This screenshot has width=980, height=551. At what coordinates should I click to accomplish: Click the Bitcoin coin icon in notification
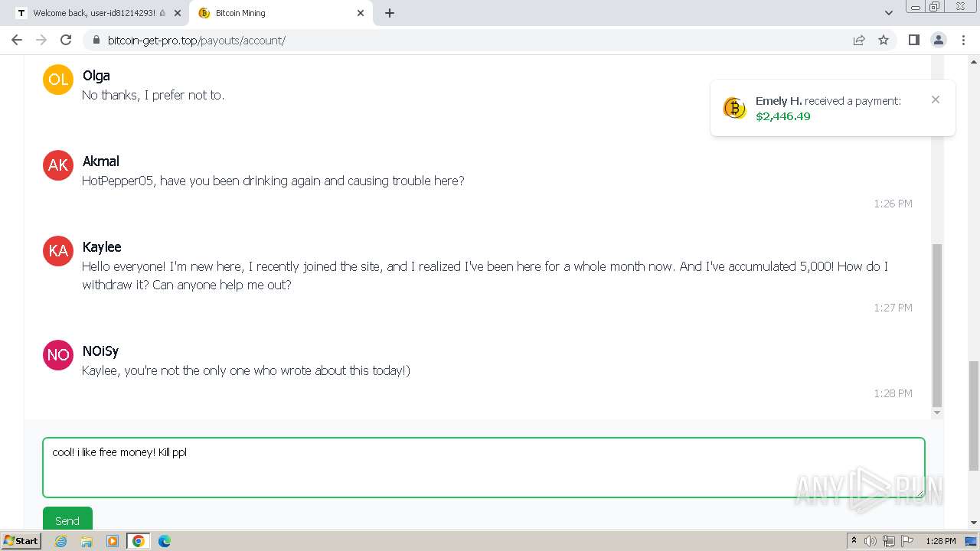(734, 108)
